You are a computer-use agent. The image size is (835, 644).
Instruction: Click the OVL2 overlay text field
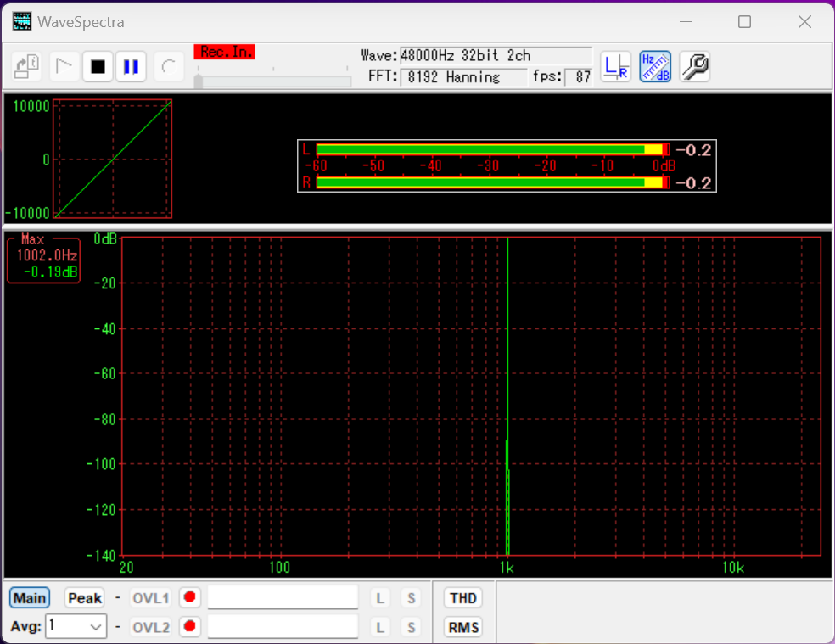[x=283, y=627]
